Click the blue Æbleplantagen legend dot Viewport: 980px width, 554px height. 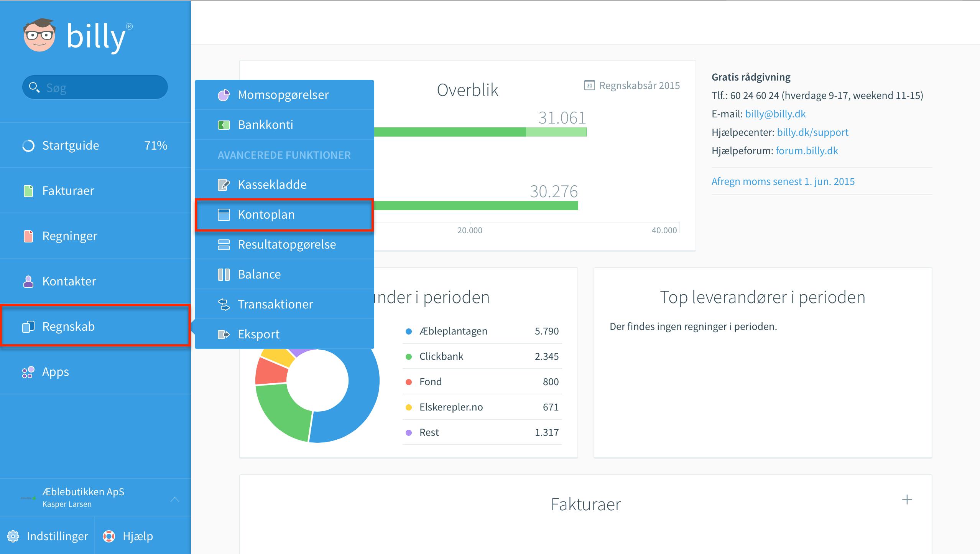tap(409, 331)
